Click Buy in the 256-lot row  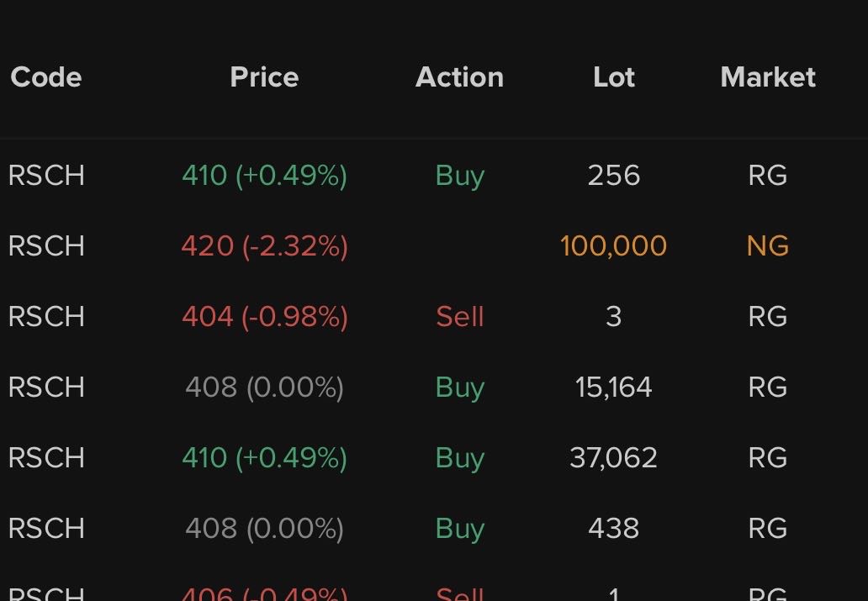click(x=460, y=176)
